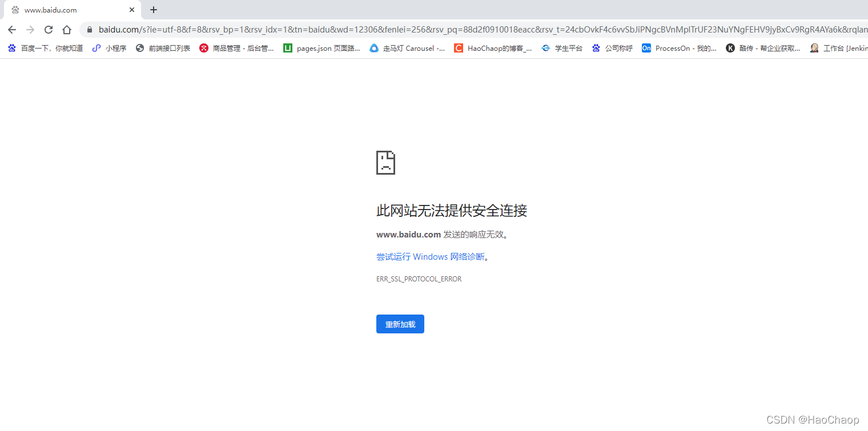868x431 pixels.
Task: Click the orange C icon of HaoChaop bookmark
Action: click(x=459, y=49)
